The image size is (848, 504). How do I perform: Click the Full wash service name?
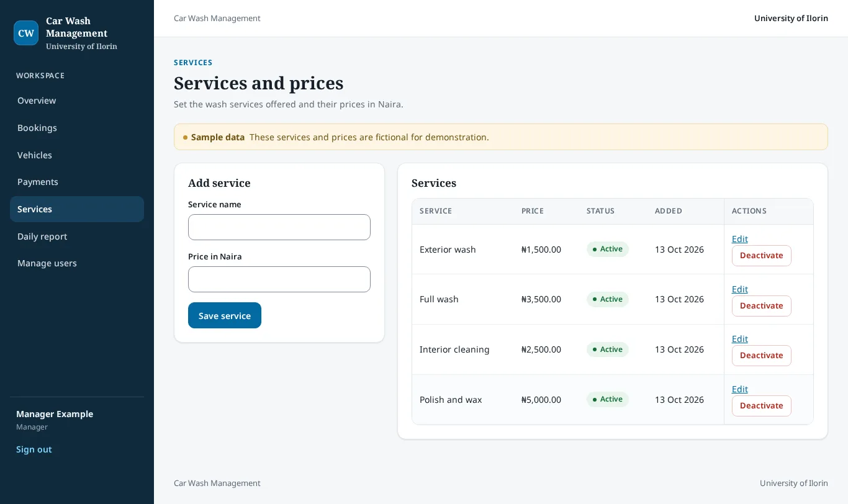439,299
